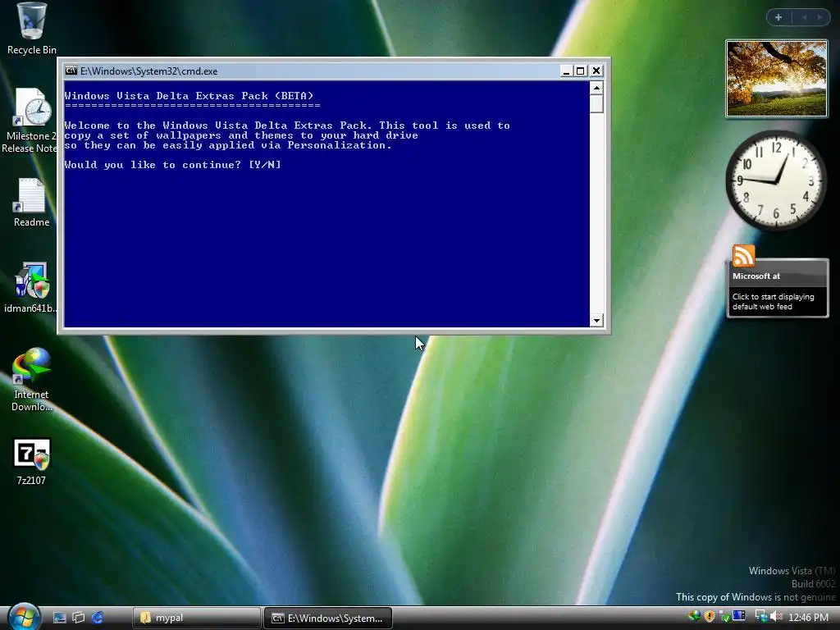Click 'Click to start displaying default web feed'
Viewport: 840px width, 630px height.
(773, 302)
